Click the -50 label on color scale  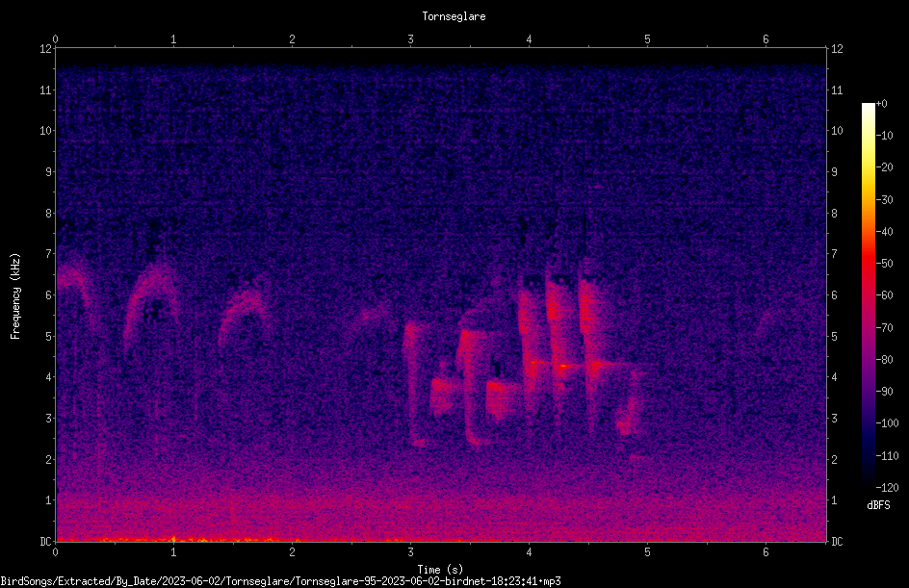coord(884,264)
